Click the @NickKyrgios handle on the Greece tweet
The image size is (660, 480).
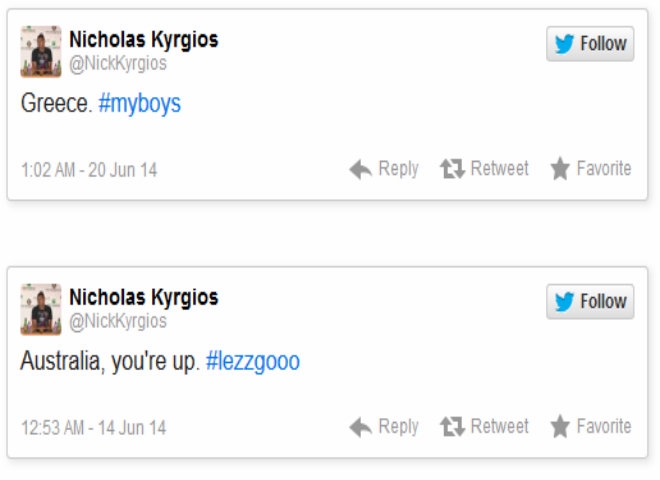pos(118,63)
